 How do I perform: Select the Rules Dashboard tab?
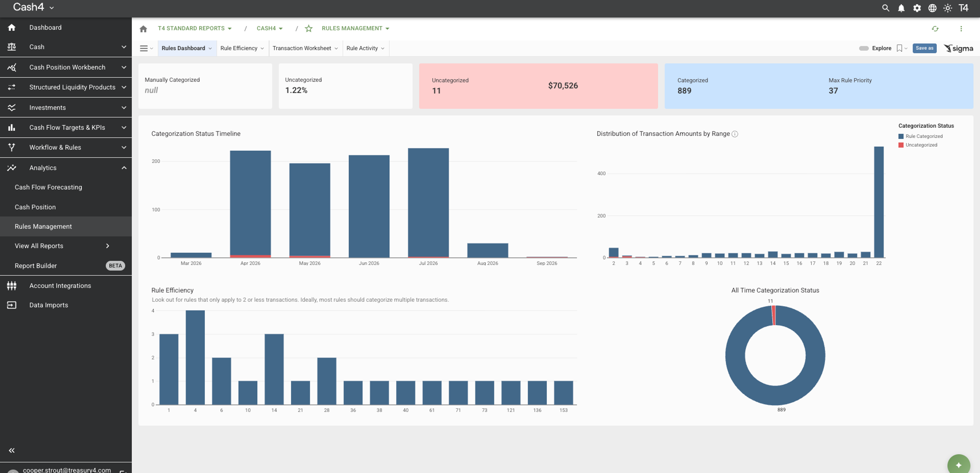(187, 48)
